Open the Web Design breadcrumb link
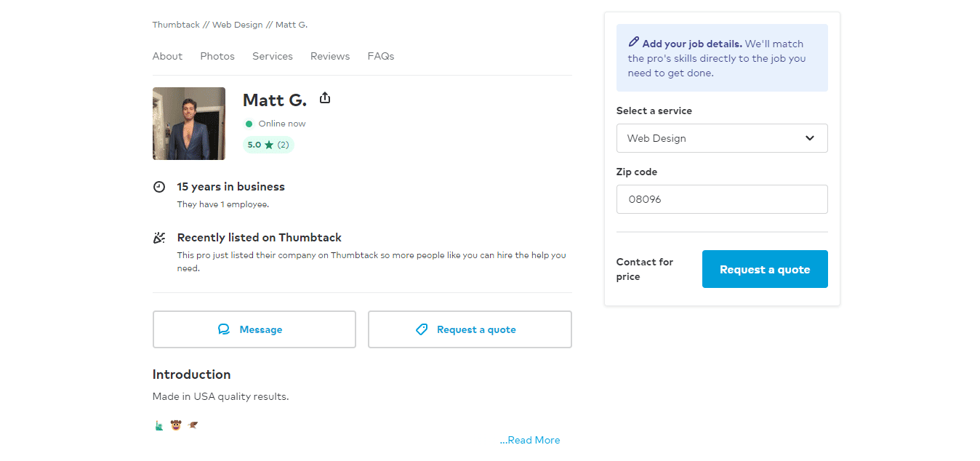This screenshot has width=980, height=461. click(237, 25)
